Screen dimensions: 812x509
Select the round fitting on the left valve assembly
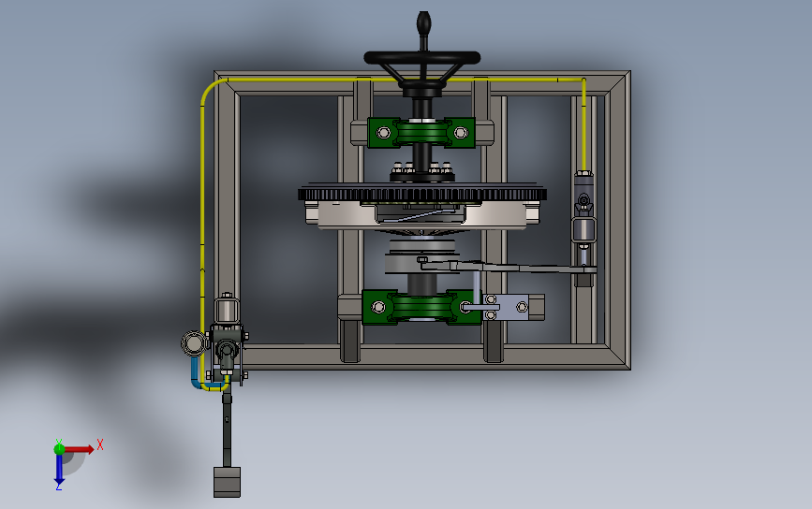[193, 343]
